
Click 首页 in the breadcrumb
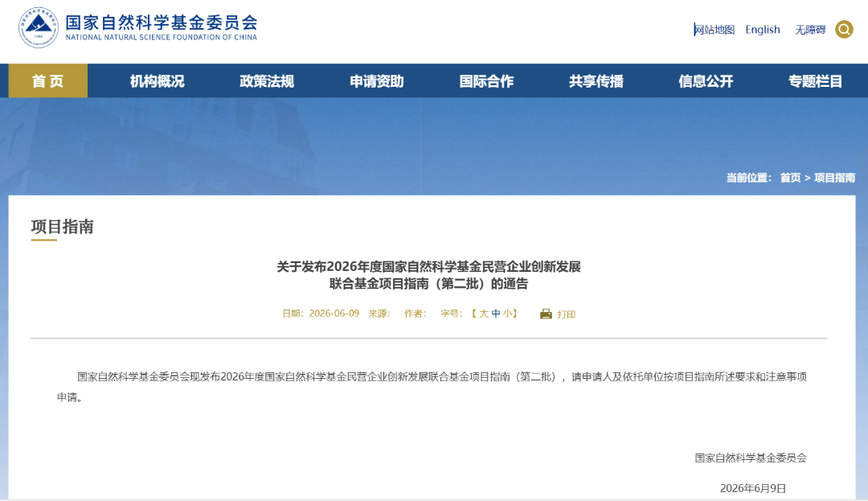click(x=790, y=178)
